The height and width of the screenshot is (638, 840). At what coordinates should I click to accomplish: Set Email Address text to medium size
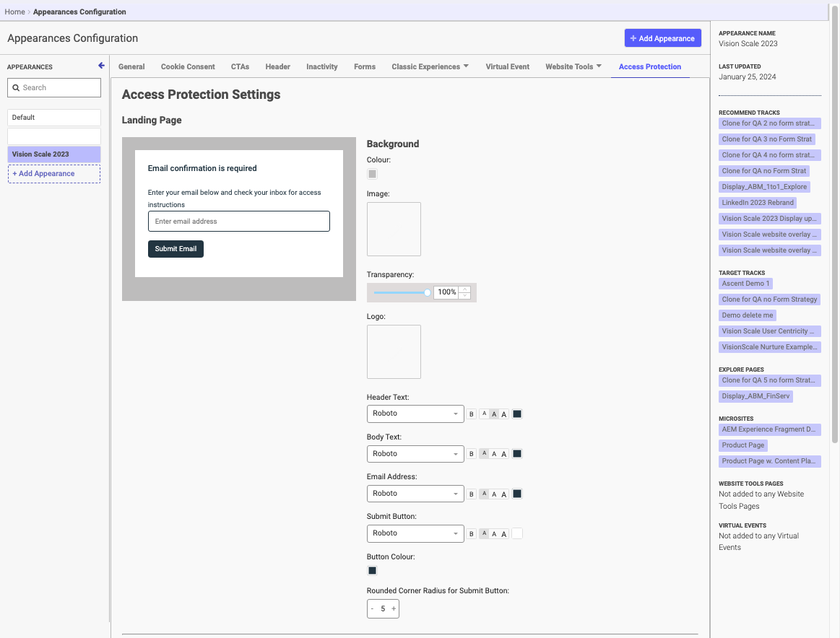(494, 494)
